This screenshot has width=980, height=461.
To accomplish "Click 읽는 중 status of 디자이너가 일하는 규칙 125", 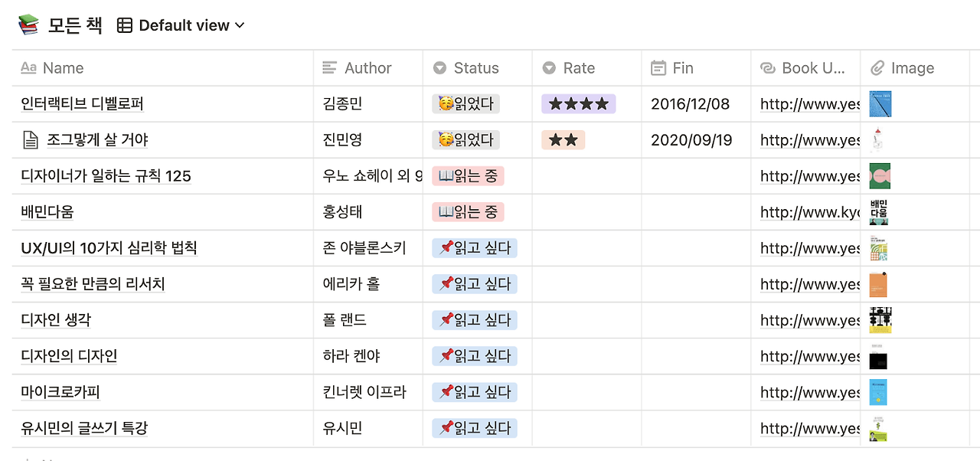I will pos(468,176).
